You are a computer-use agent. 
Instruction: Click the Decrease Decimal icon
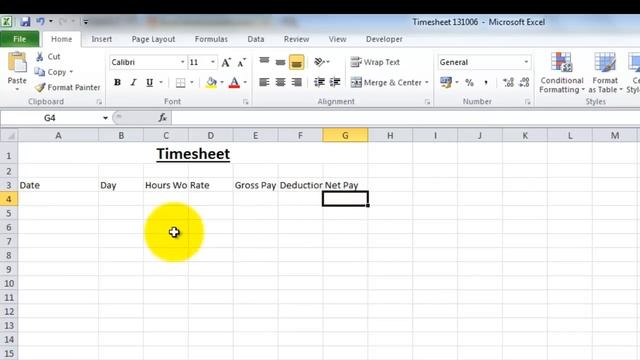524,82
